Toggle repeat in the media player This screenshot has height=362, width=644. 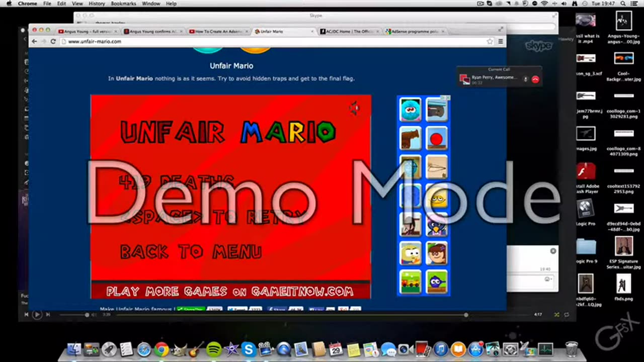(x=567, y=315)
